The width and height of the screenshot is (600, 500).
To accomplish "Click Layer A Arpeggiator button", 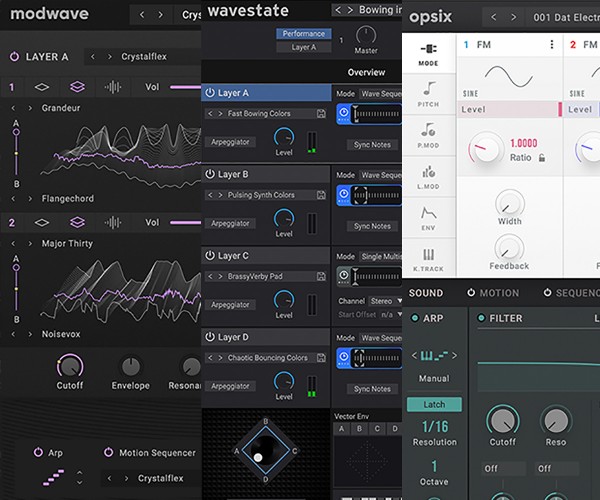I will click(x=230, y=142).
